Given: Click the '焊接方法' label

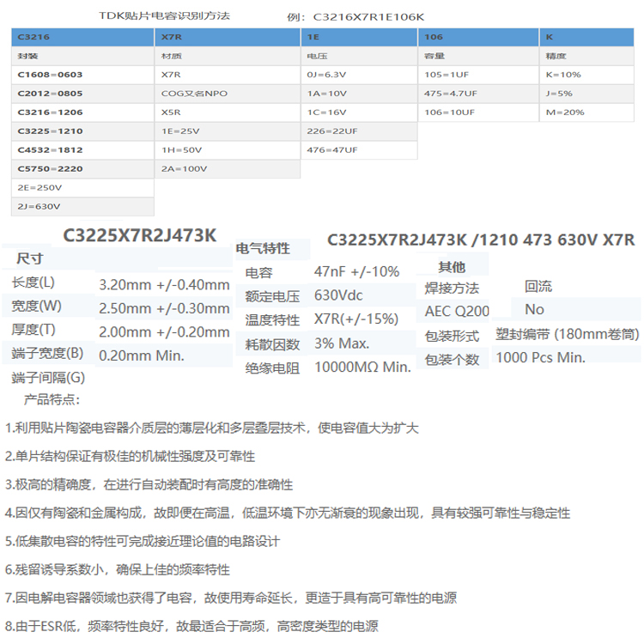Looking at the screenshot, I should coord(452,289).
